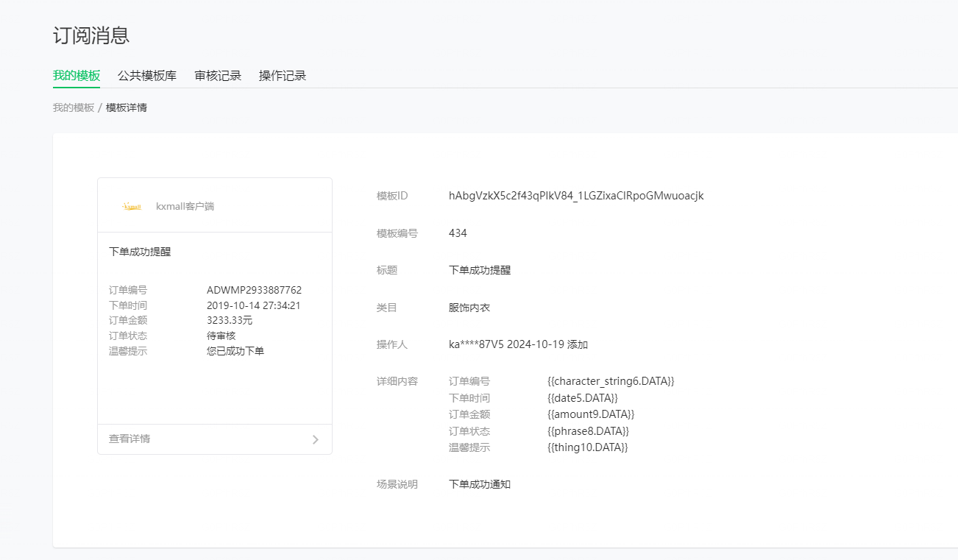Screen dimensions: 958x560
Task: Switch to the 我的模板 tab
Action: pyautogui.click(x=77, y=76)
